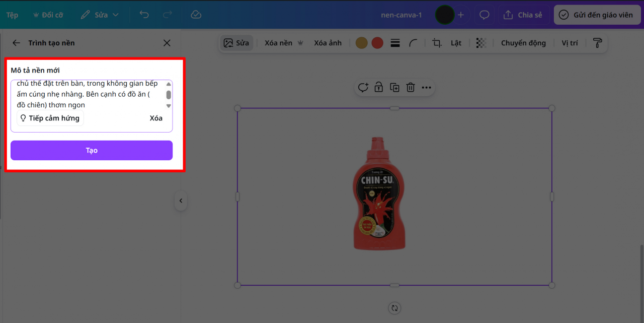Toggle the lock icon above image
Screen dimensions: 644x323
(378, 88)
